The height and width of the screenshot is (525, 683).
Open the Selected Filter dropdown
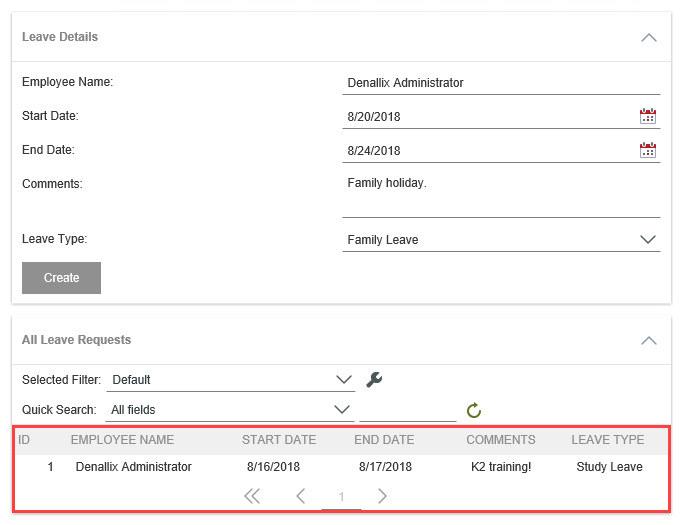tap(343, 380)
